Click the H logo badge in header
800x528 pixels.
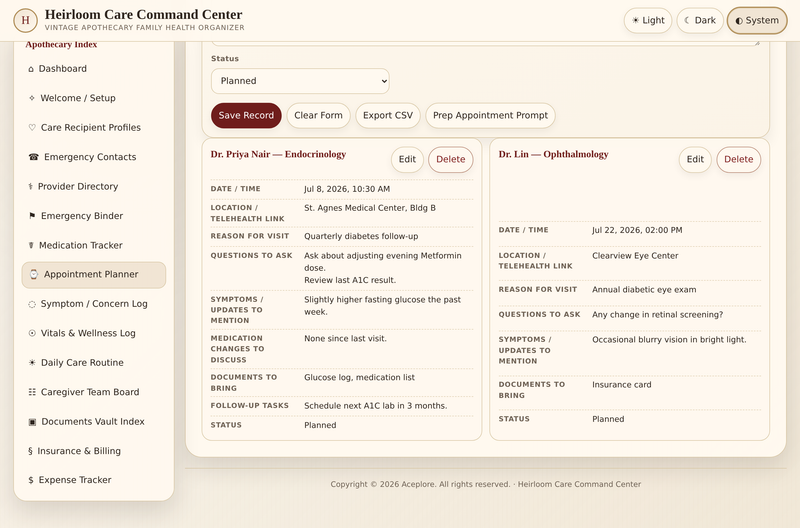click(x=26, y=20)
